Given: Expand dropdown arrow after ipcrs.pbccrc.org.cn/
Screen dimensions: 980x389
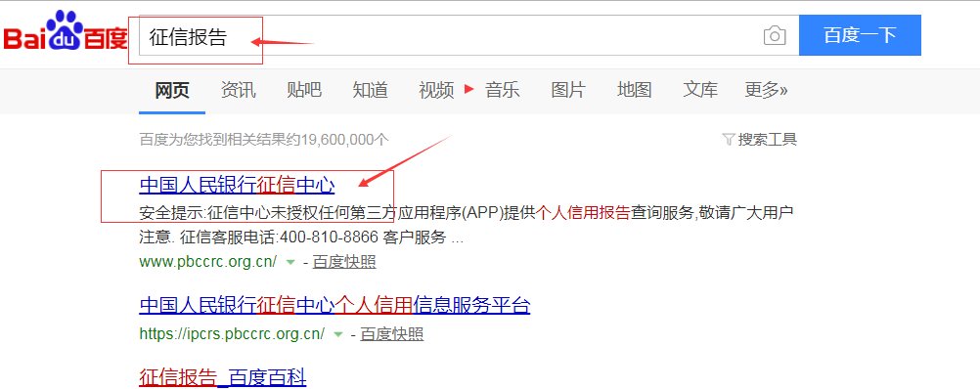Looking at the screenshot, I should [338, 335].
